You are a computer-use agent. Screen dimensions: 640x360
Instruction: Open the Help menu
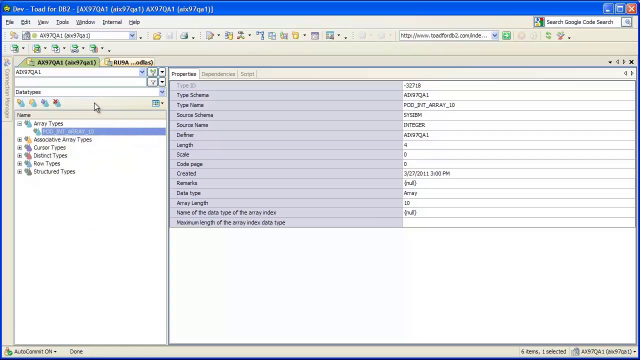[x=134, y=22]
